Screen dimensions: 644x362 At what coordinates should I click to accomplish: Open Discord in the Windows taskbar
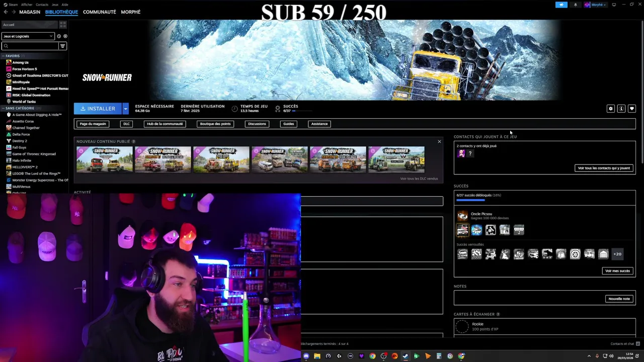tap(306, 356)
